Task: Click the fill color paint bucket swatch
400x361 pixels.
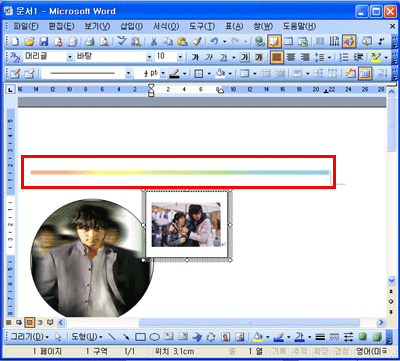Action: [258, 337]
